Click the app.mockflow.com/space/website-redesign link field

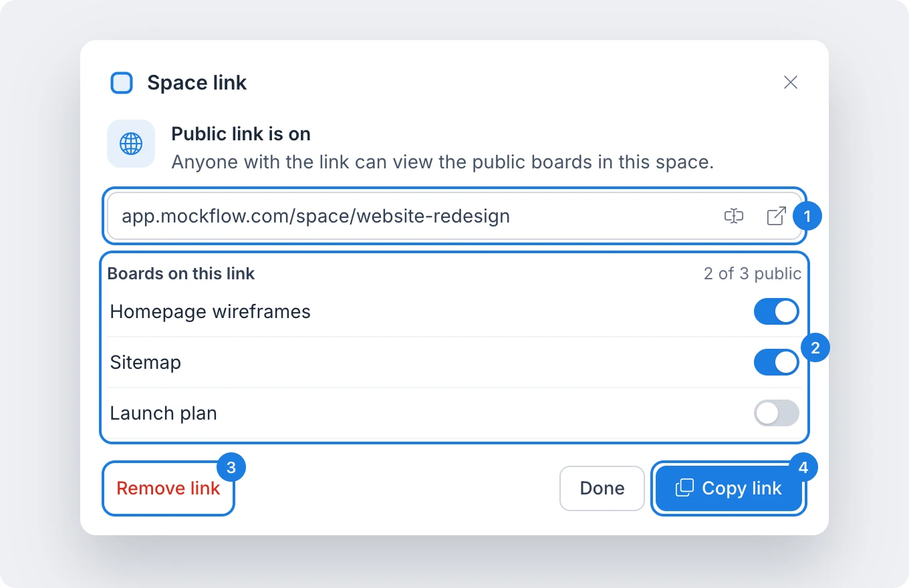[454, 216]
